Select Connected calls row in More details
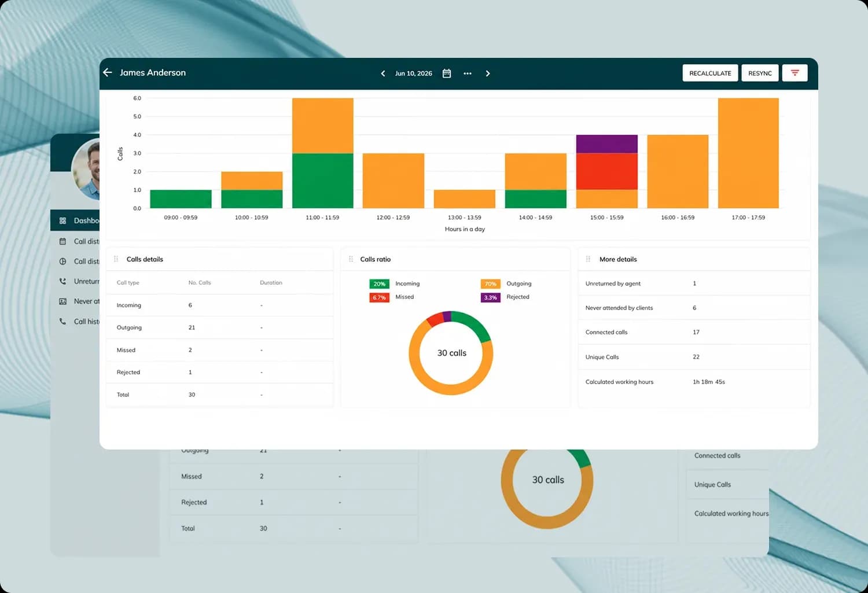The height and width of the screenshot is (593, 868). point(694,332)
